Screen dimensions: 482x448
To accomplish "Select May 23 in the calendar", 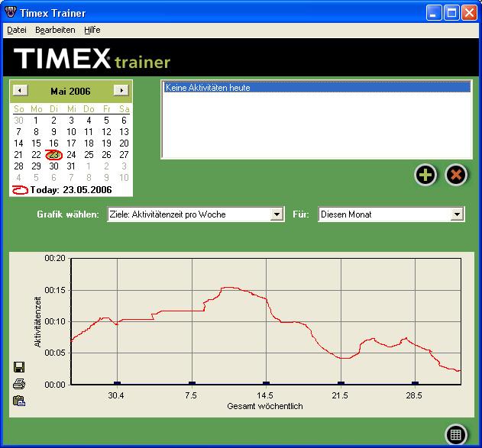I will [x=53, y=155].
